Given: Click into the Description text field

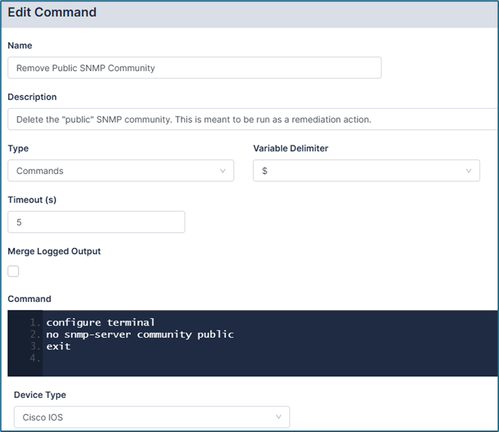Looking at the screenshot, I should [253, 119].
